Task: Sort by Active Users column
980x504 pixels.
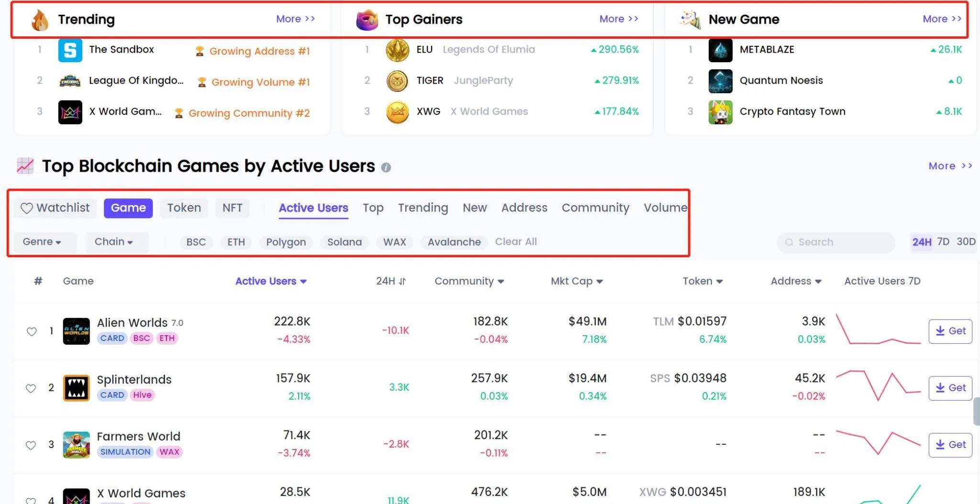Action: [x=271, y=281]
